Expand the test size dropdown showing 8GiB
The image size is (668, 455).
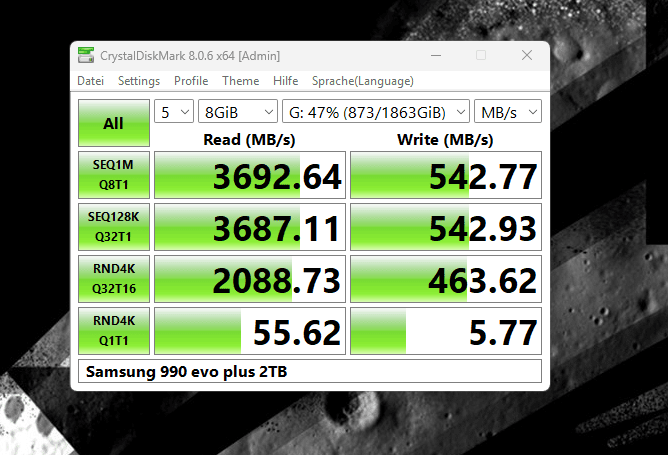pyautogui.click(x=238, y=112)
